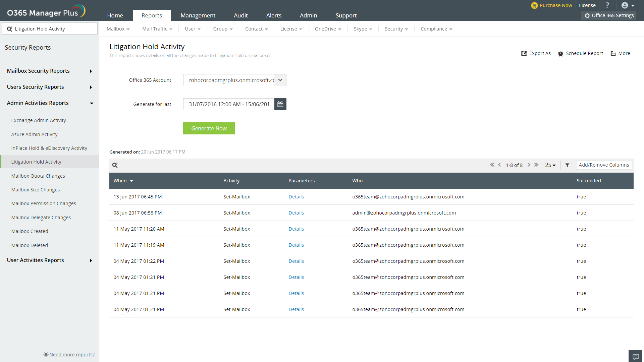Viewport: 644px width, 362px height.
Task: Open the user account profile icon
Action: click(625, 5)
